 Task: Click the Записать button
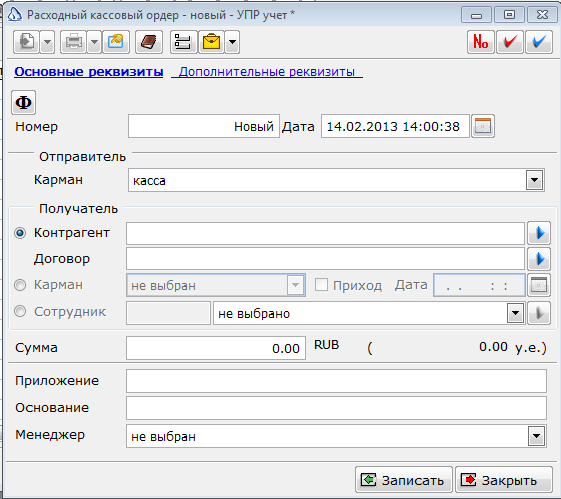pos(404,480)
